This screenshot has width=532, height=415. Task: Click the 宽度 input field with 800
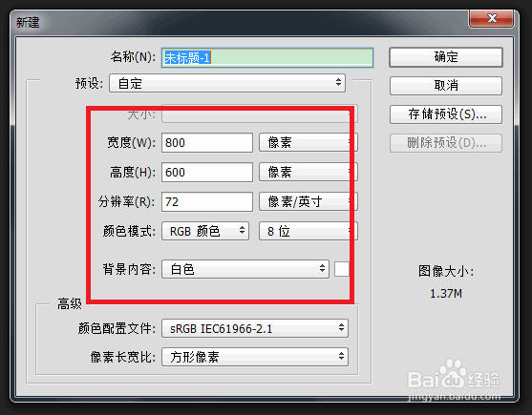click(x=207, y=142)
